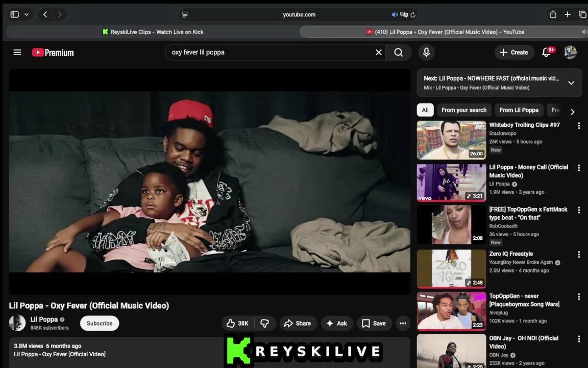588x368 pixels.
Task: Toggle the Safari sidebar button
Action: (15, 14)
